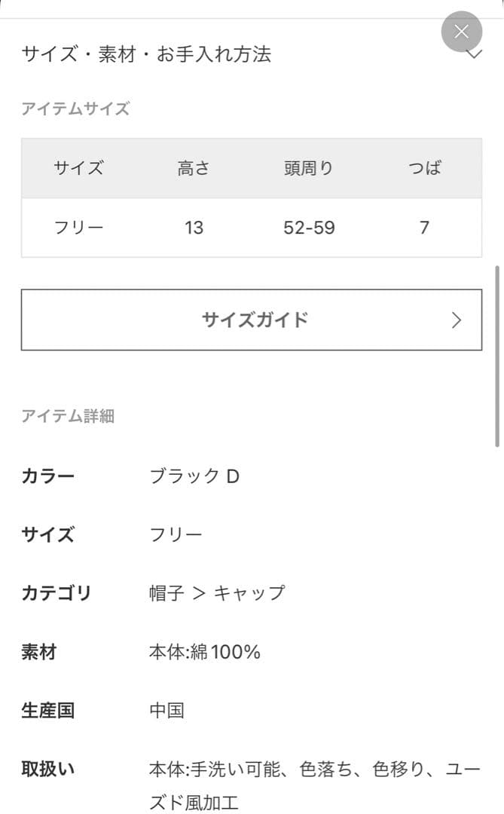This screenshot has height=814, width=504.
Task: Select the 生産国 value 中国
Action: (x=168, y=709)
